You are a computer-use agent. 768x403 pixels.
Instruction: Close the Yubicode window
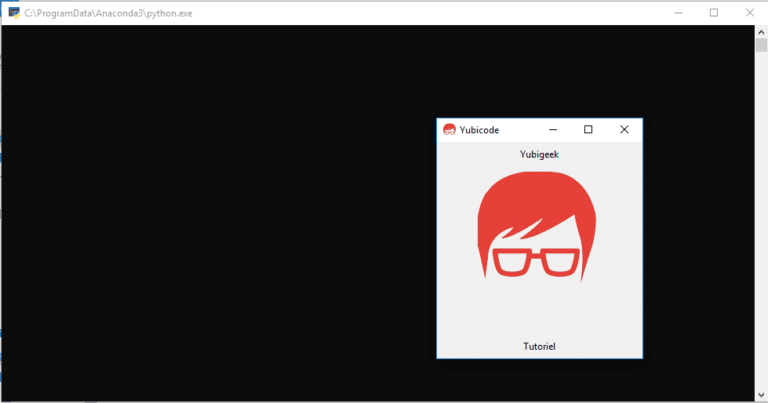pos(624,130)
